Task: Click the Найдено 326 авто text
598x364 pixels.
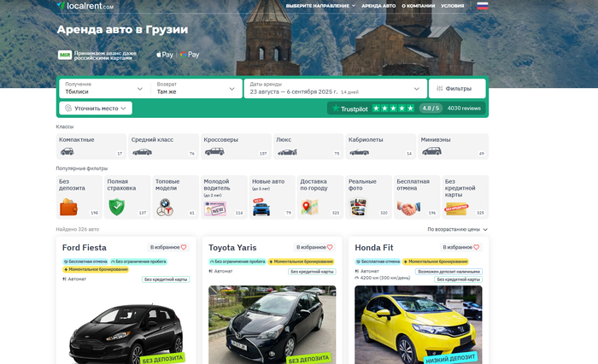Action: [x=78, y=229]
